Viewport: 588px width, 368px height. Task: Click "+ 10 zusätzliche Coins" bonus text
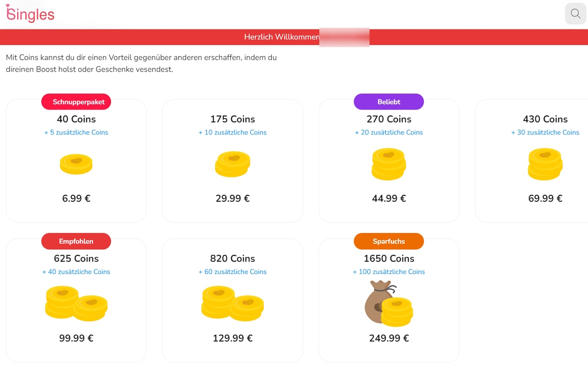pos(232,132)
